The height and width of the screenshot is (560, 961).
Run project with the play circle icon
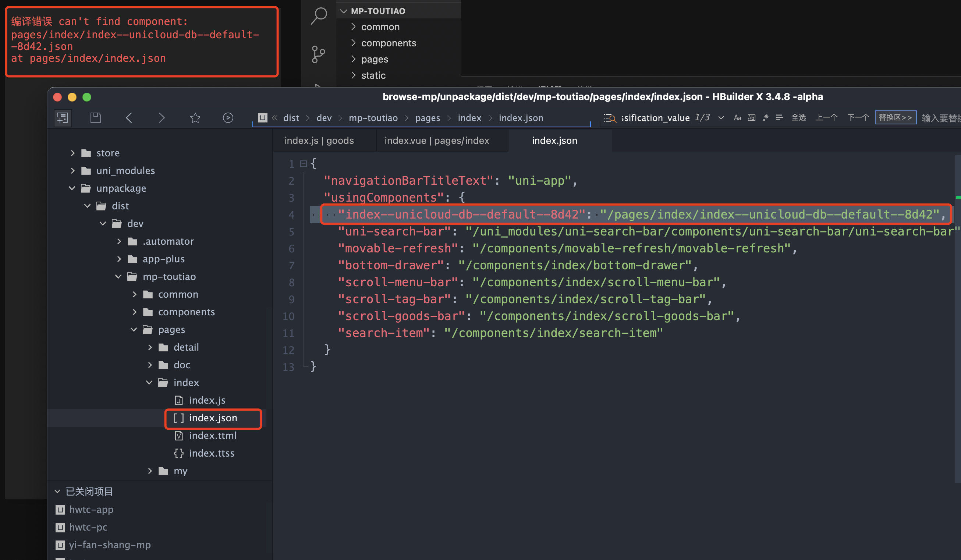point(228,117)
